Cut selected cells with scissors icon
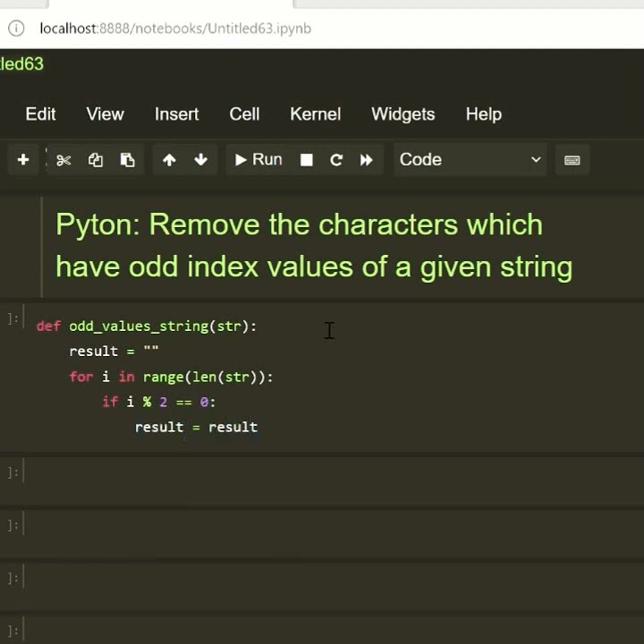This screenshot has width=644, height=644. [x=64, y=160]
